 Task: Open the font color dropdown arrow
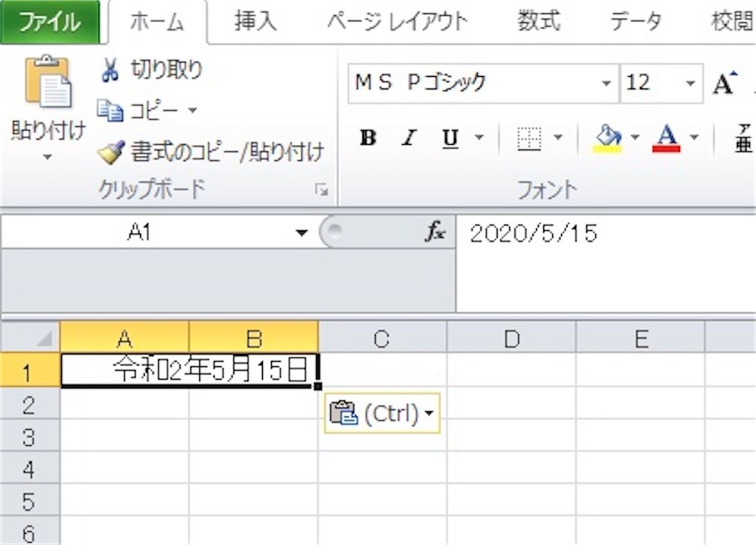(x=694, y=138)
